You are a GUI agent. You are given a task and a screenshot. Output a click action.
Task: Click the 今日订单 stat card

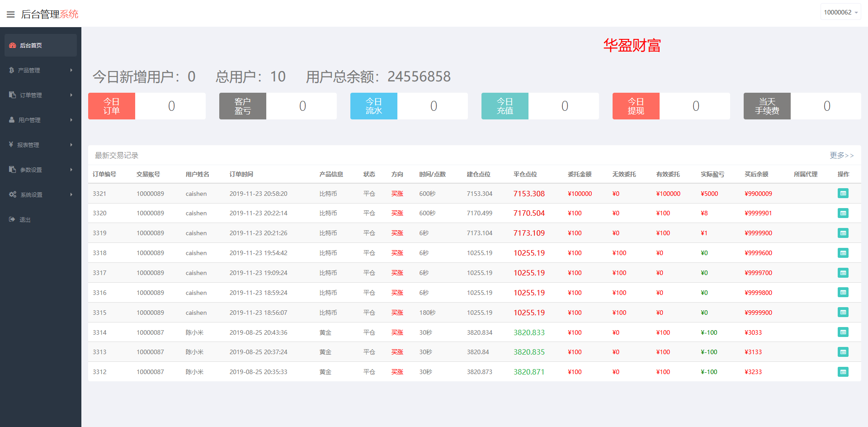pos(146,106)
